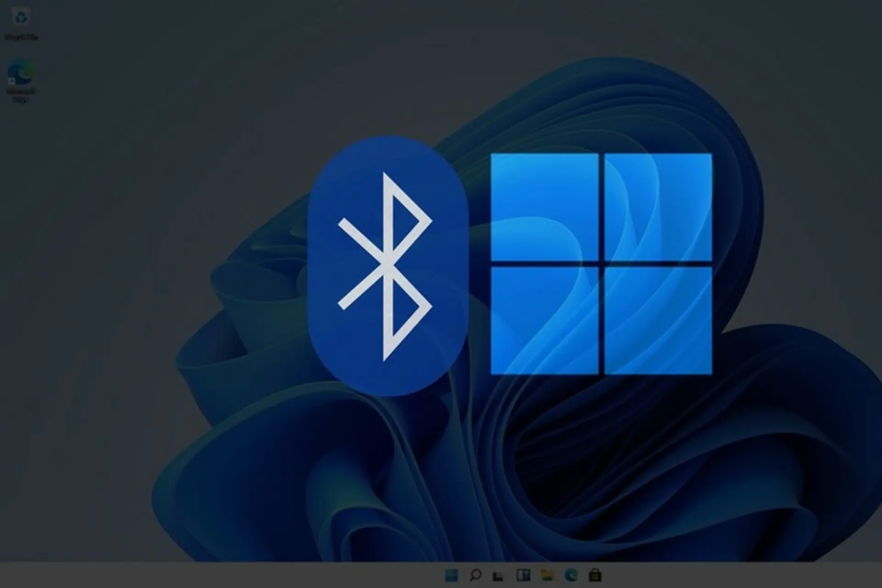This screenshot has height=588, width=882.
Task: Launch the Microsoft Edge desktop shortcut
Action: tap(21, 73)
